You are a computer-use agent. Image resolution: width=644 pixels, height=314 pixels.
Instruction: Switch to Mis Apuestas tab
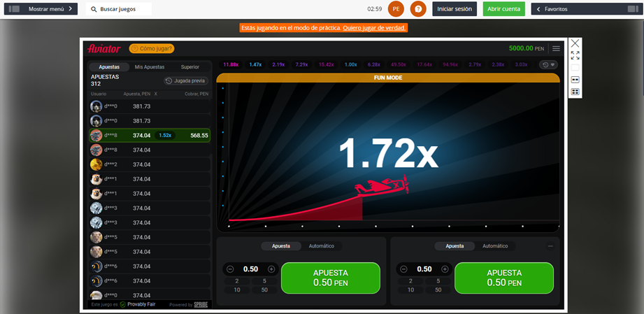(x=150, y=67)
